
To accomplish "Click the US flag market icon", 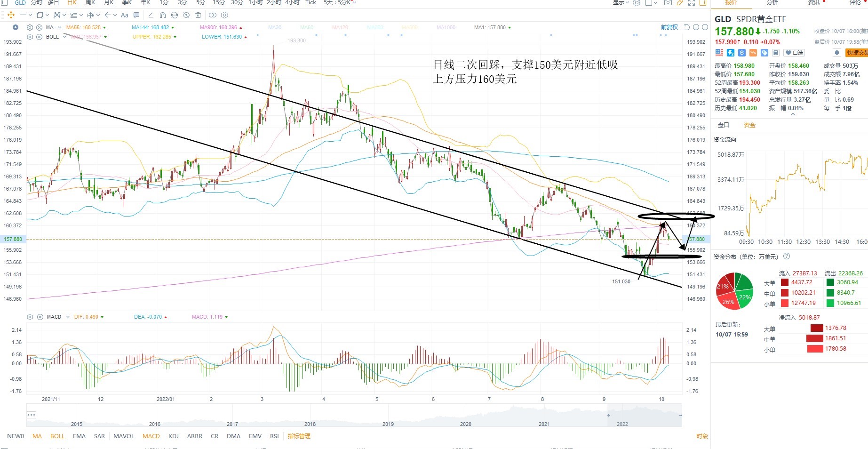I will tap(719, 53).
